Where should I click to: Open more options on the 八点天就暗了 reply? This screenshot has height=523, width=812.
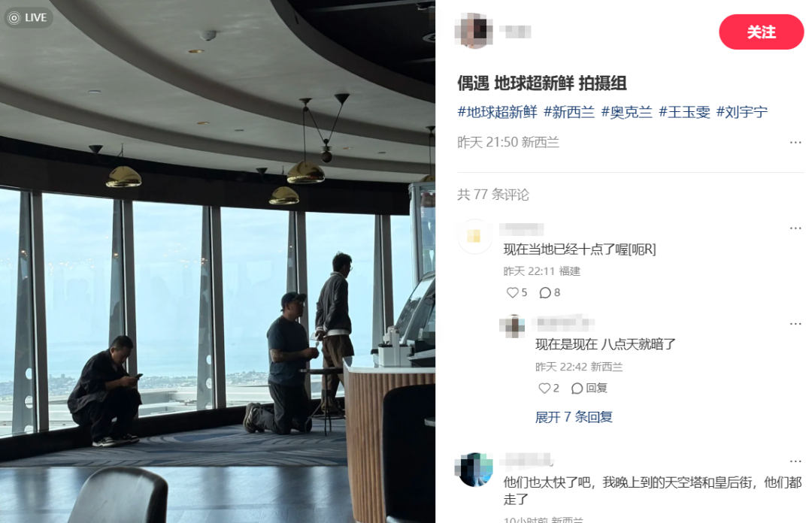[795, 324]
